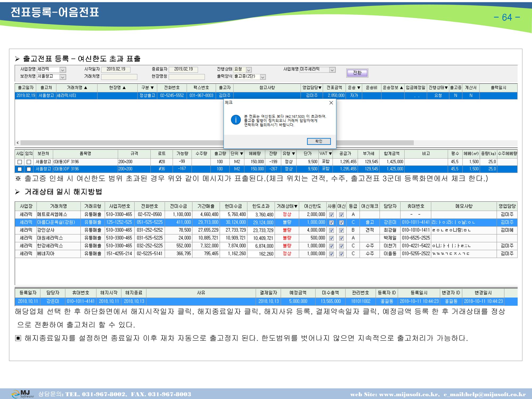Click the 미수총액 13,565,000 cell

click(330, 301)
